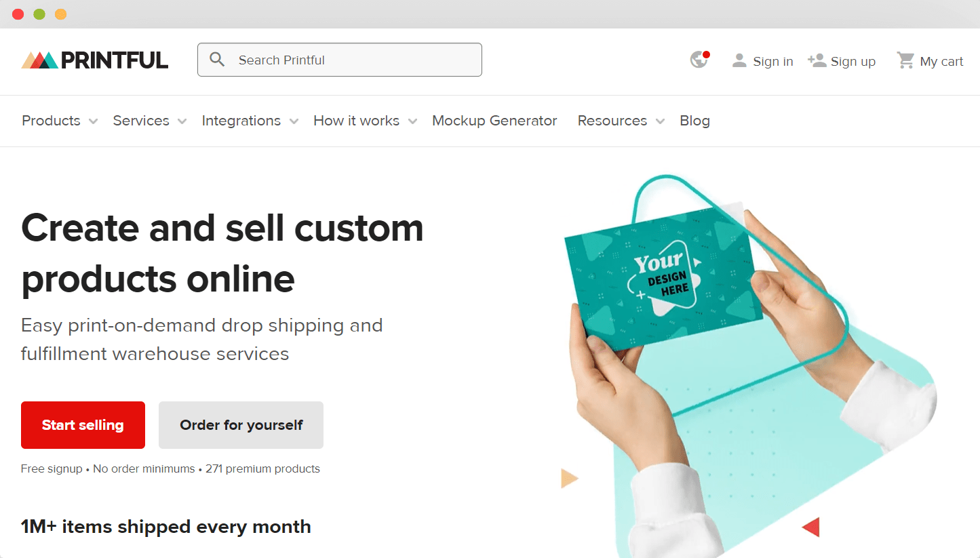
Task: Focus the Search Printful field
Action: pos(340,60)
